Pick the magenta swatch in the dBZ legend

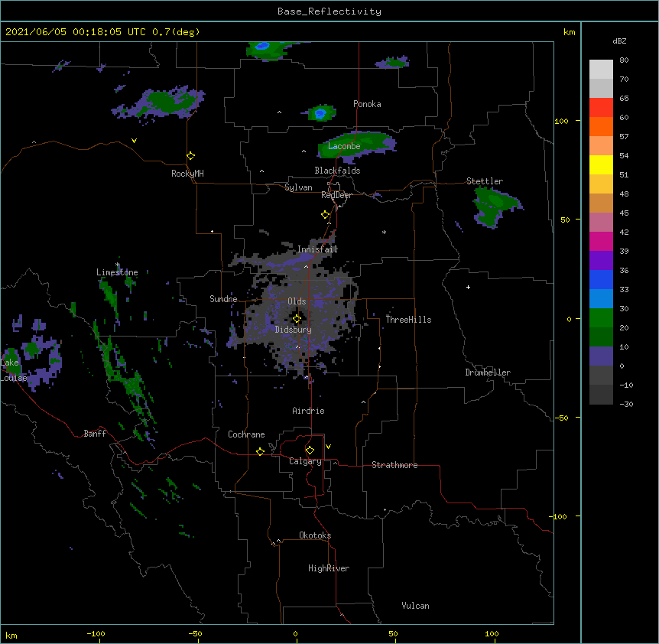click(x=601, y=241)
